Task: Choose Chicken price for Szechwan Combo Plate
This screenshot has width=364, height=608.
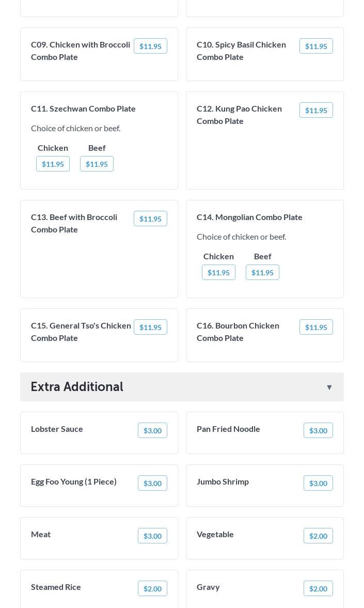Action: pyautogui.click(x=53, y=164)
